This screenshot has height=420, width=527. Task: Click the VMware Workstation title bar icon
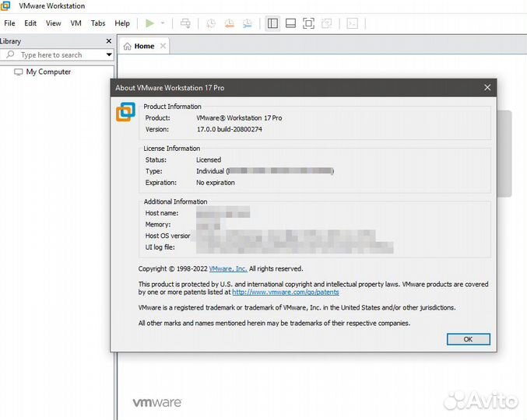[5, 5]
